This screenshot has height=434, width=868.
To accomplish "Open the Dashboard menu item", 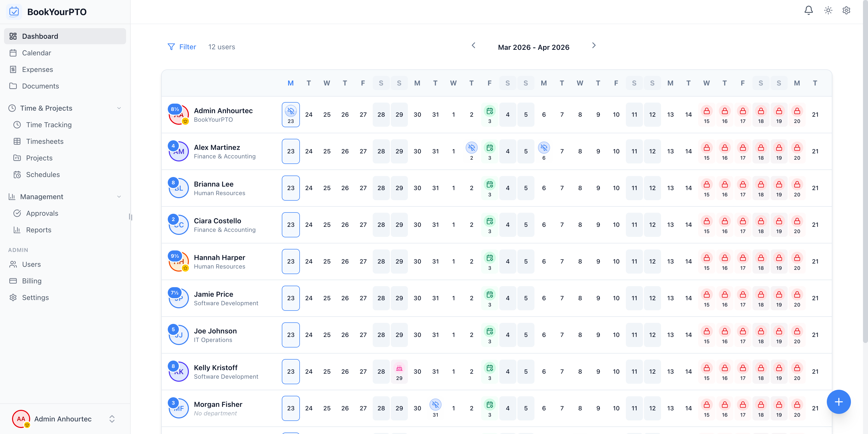I will [40, 36].
